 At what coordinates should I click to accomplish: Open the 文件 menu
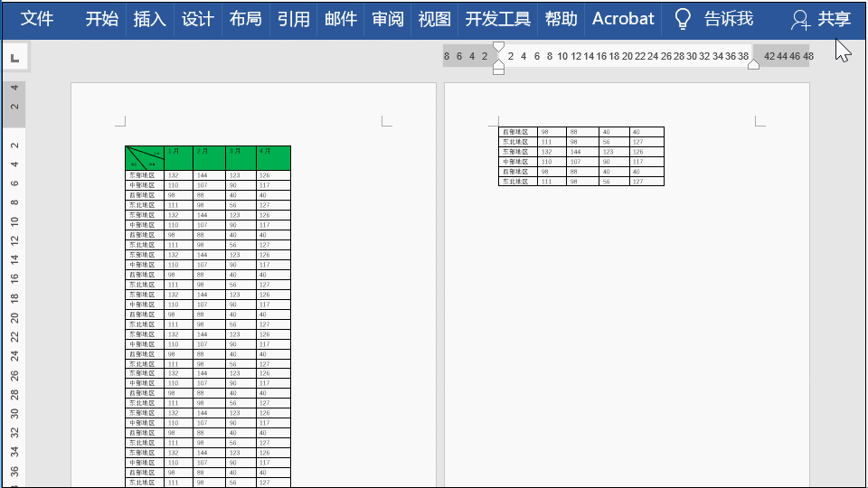tap(36, 19)
